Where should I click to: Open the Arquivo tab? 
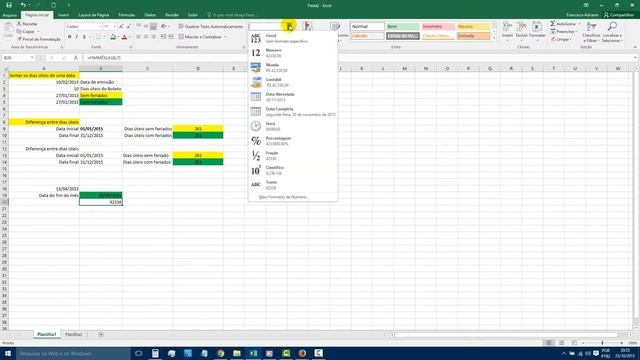coord(9,15)
